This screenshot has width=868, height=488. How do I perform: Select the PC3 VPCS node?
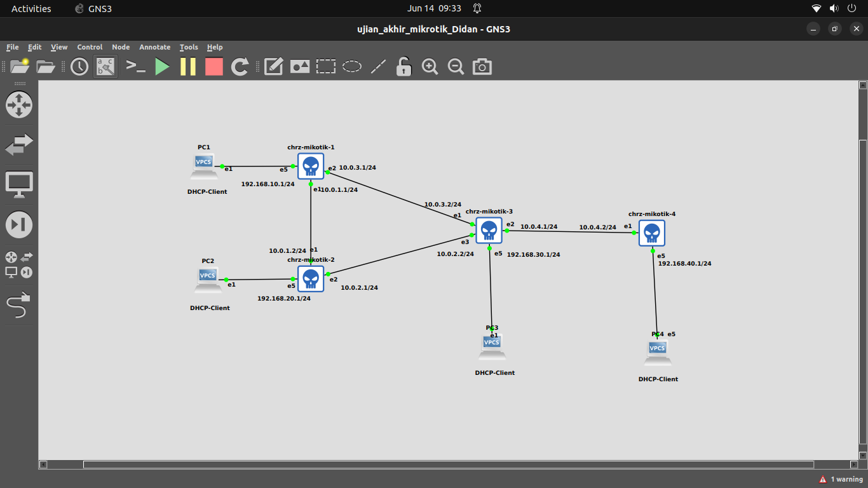point(492,346)
